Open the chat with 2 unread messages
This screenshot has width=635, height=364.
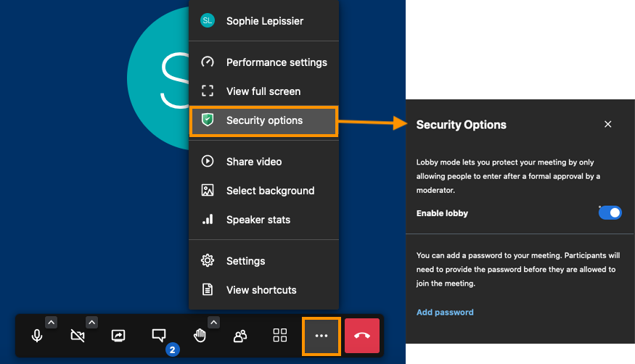click(x=159, y=336)
